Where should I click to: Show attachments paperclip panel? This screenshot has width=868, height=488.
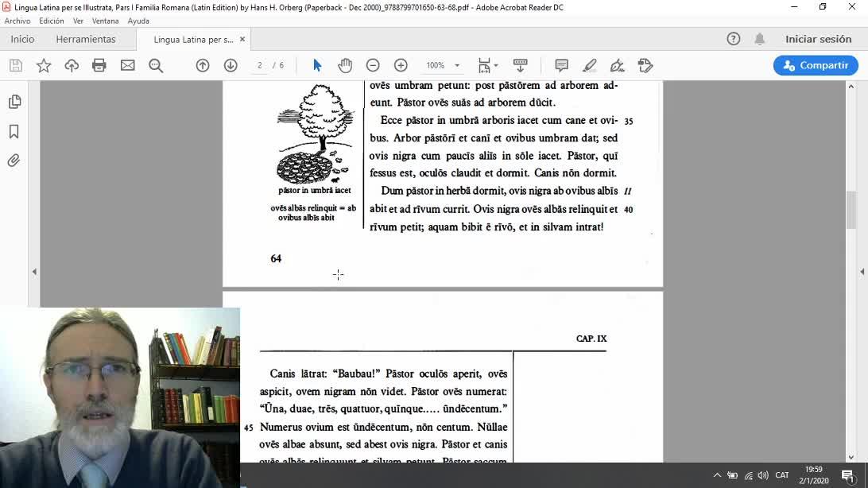pos(14,161)
